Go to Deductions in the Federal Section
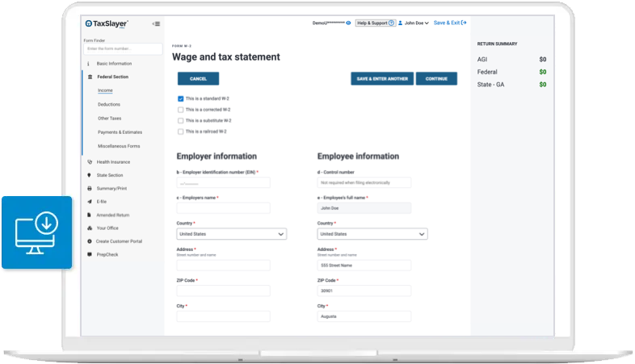This screenshot has width=635, height=364. point(109,104)
